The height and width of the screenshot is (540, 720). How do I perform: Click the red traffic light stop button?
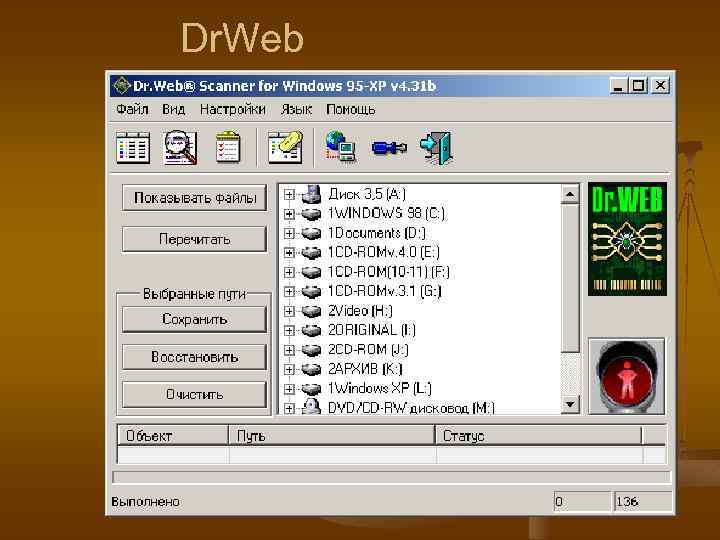point(627,377)
